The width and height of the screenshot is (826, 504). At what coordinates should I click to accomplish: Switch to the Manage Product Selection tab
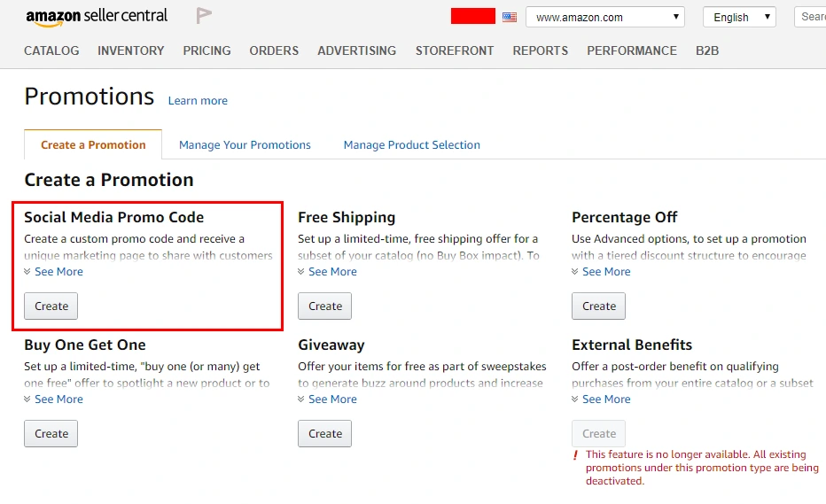[412, 145]
